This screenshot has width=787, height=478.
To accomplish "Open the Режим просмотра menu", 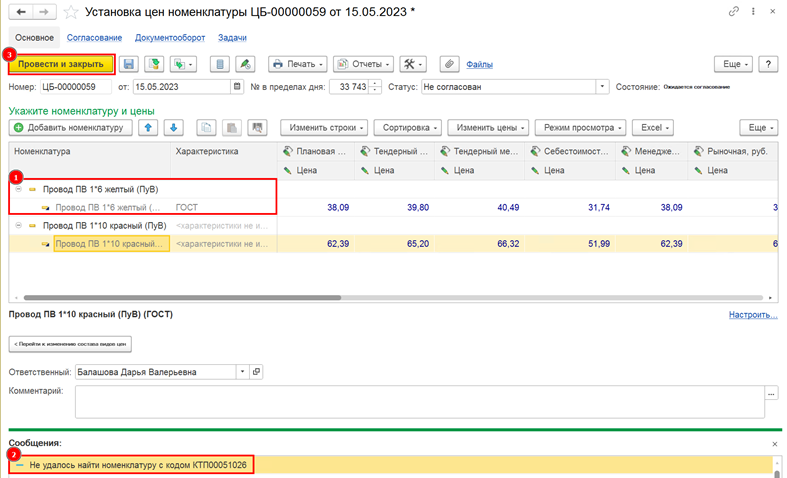I will pyautogui.click(x=581, y=128).
